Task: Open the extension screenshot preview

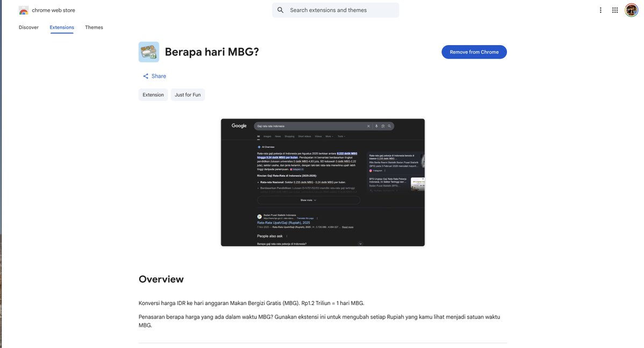Action: click(x=323, y=182)
